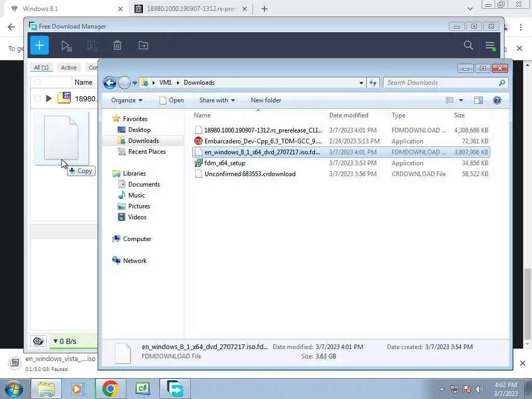The width and height of the screenshot is (532, 399).
Task: Open address bar history dropdown
Action: (x=361, y=83)
